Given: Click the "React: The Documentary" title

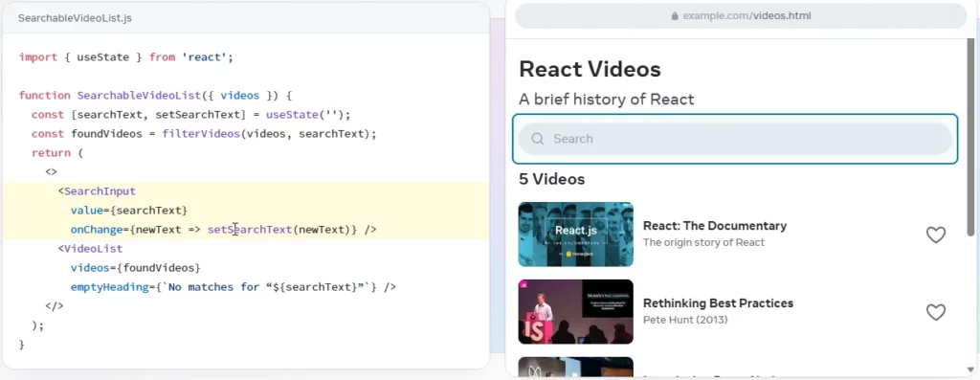Looking at the screenshot, I should click(x=715, y=226).
